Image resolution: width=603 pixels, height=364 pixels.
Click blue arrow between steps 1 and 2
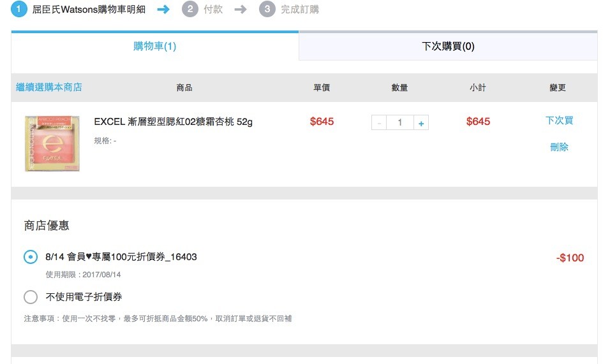tap(163, 9)
